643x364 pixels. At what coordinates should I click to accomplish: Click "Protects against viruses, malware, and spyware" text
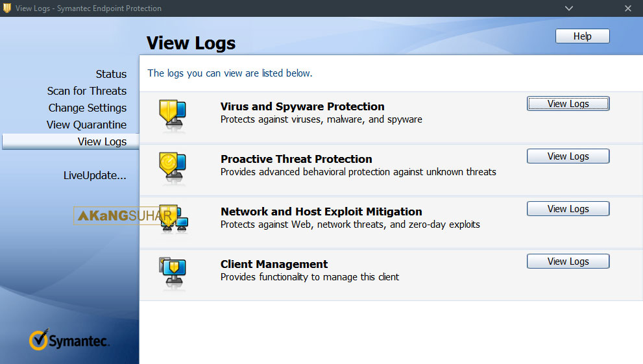321,119
